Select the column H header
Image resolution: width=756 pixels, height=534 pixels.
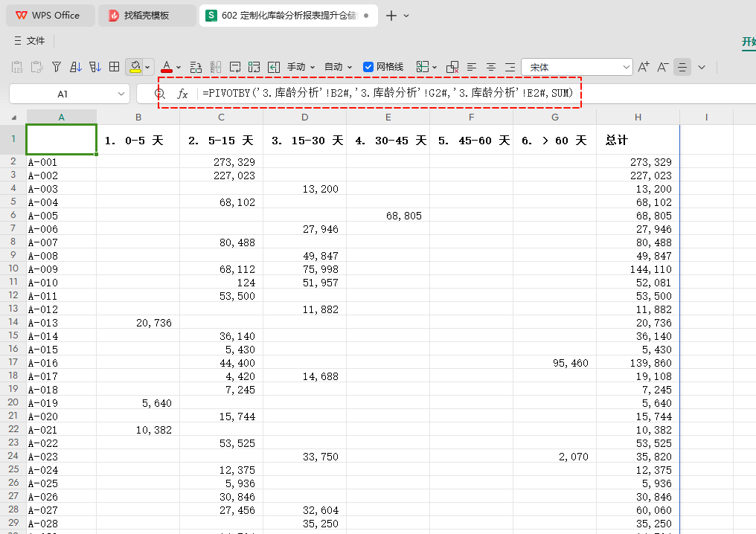(638, 117)
